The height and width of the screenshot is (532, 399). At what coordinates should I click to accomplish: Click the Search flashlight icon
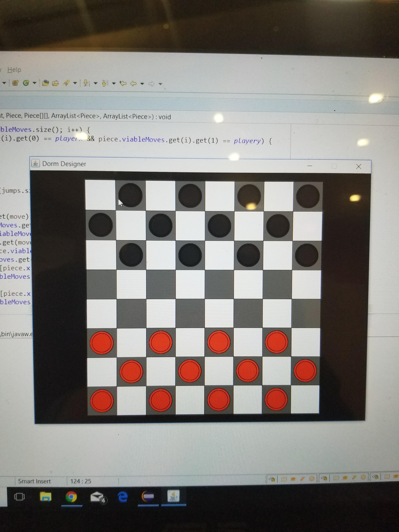(67, 83)
